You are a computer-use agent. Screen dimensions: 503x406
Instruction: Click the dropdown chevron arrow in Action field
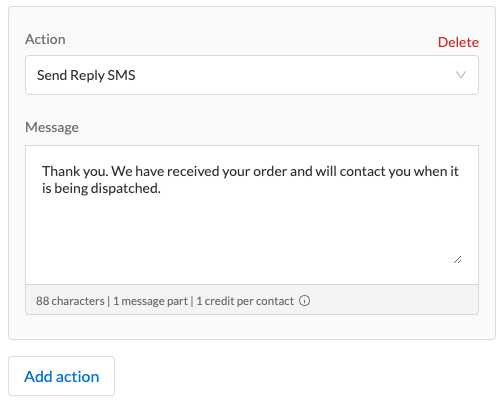point(461,75)
